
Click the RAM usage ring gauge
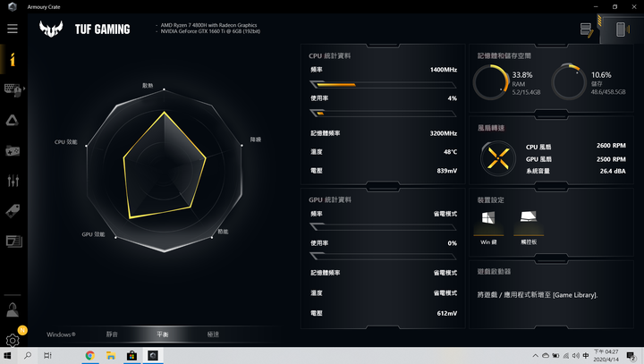point(491,81)
